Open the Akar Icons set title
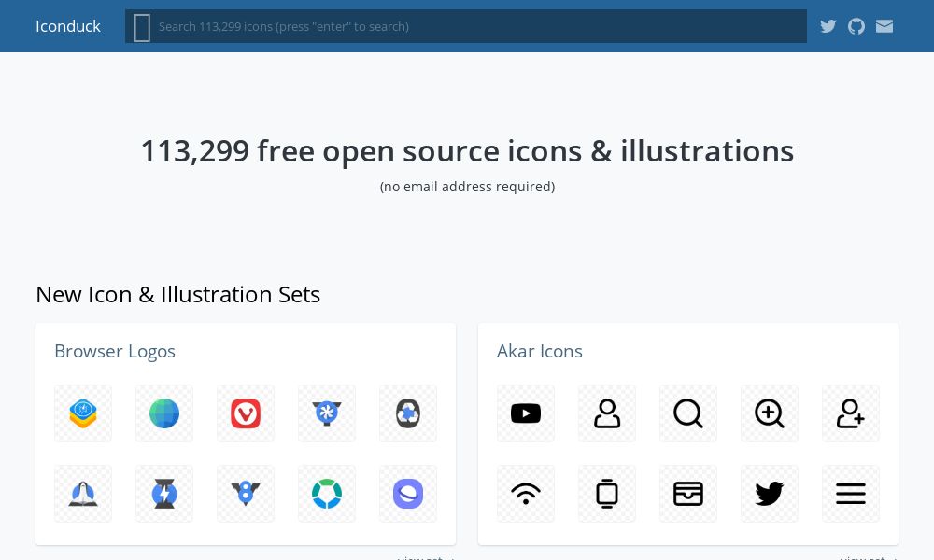This screenshot has width=934, height=560. coord(540,351)
